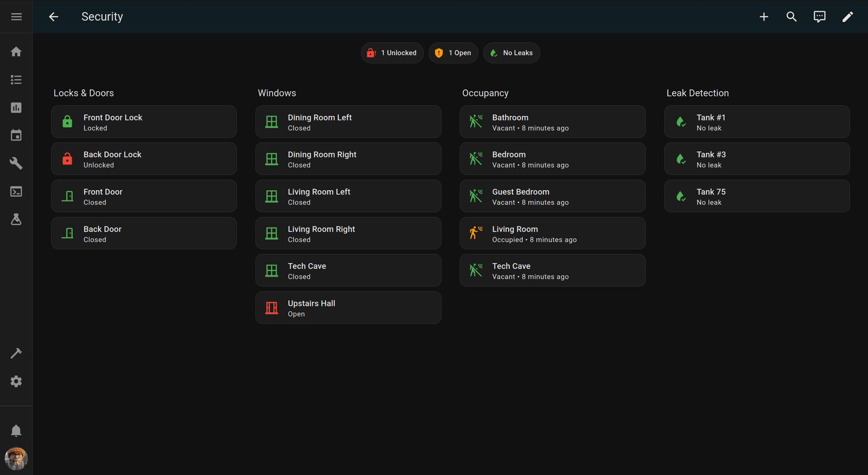The height and width of the screenshot is (475, 868).
Task: Open search with magnifier icon
Action: click(792, 17)
